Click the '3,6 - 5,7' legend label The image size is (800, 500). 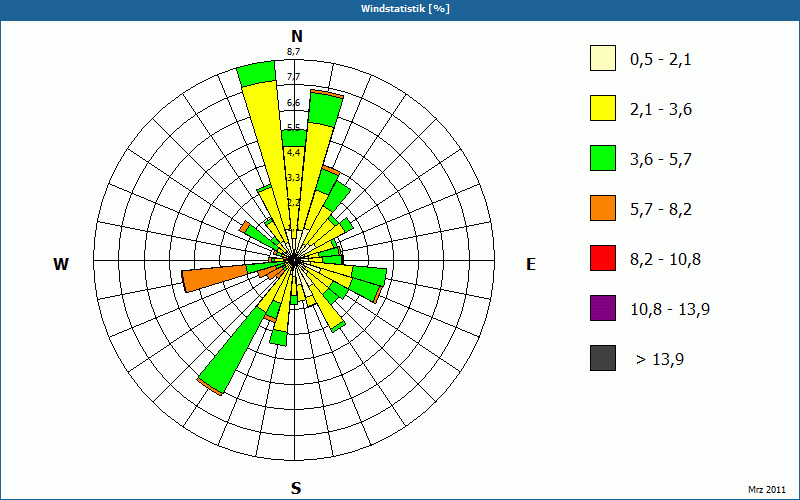click(x=661, y=160)
